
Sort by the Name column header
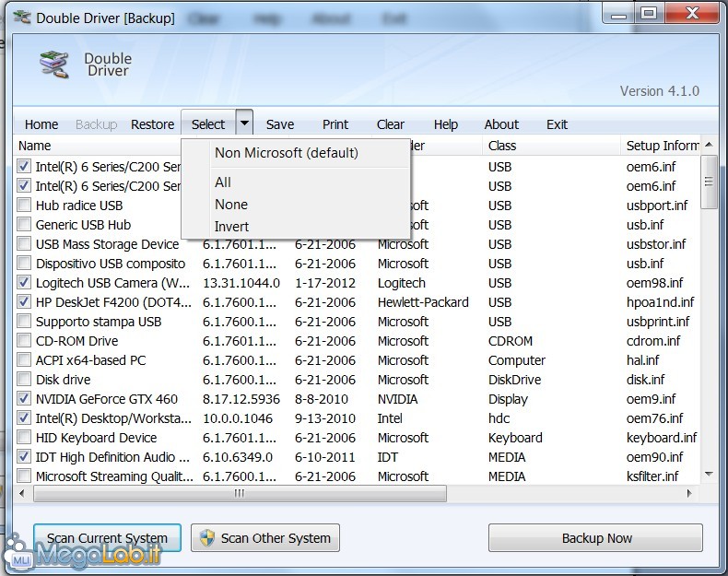tap(34, 146)
